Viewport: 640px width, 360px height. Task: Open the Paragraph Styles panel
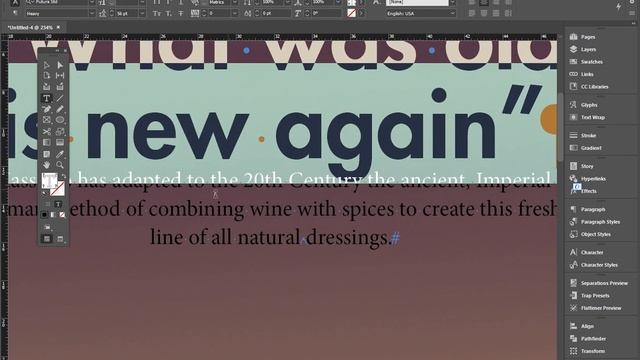595,222
